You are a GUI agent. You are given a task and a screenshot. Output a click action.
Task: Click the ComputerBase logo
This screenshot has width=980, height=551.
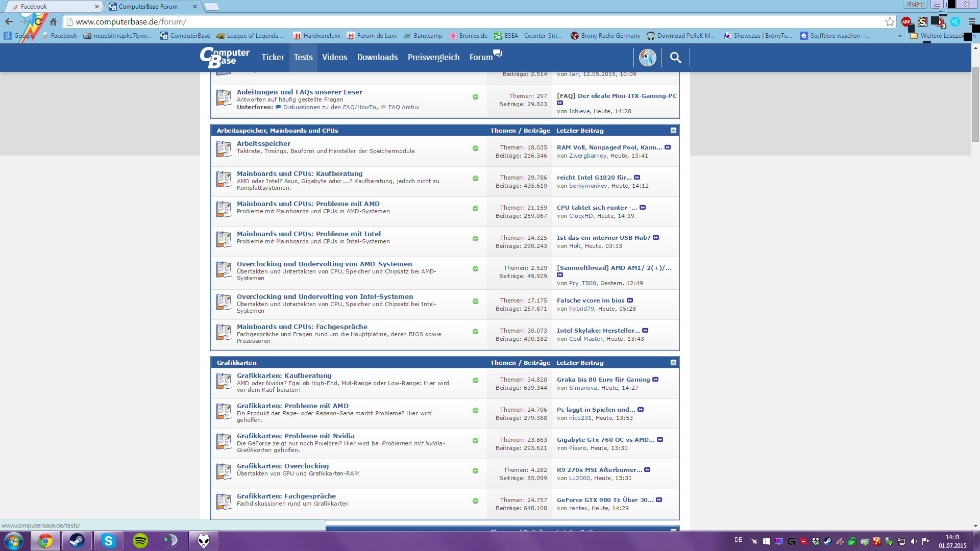pyautogui.click(x=225, y=57)
